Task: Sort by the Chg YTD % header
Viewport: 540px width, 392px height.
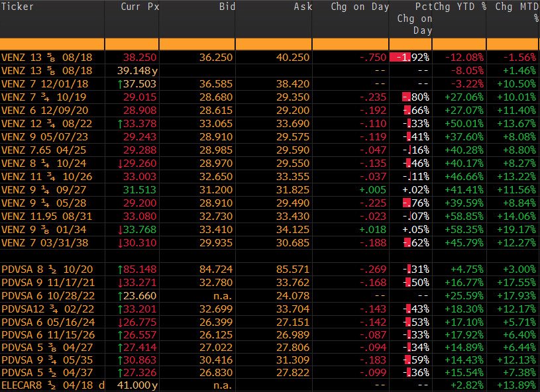Action: pos(460,7)
